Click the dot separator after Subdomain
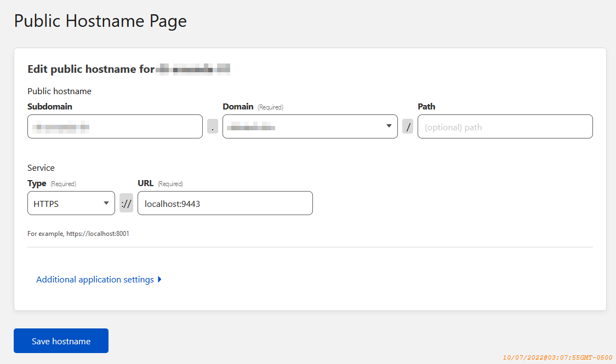The image size is (616, 364). 213,127
